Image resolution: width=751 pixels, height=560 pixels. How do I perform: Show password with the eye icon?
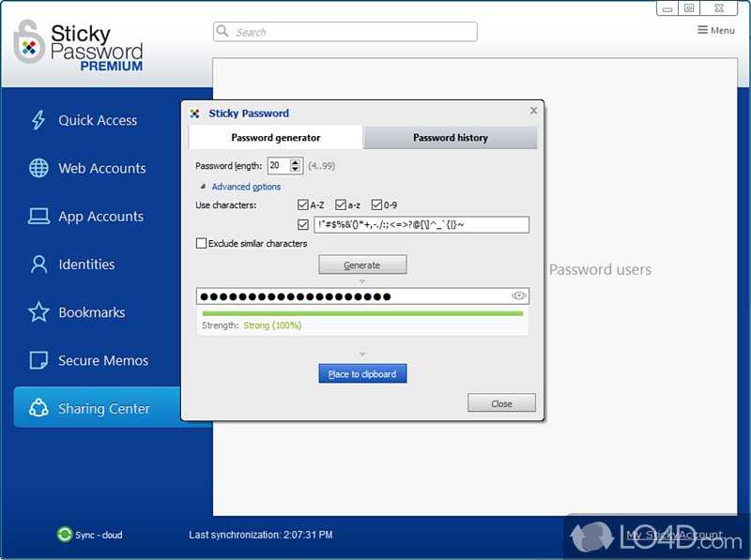(x=519, y=295)
